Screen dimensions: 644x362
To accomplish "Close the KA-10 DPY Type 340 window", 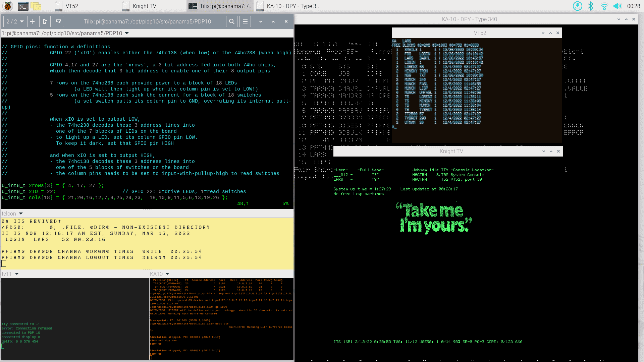I will coord(634,19).
